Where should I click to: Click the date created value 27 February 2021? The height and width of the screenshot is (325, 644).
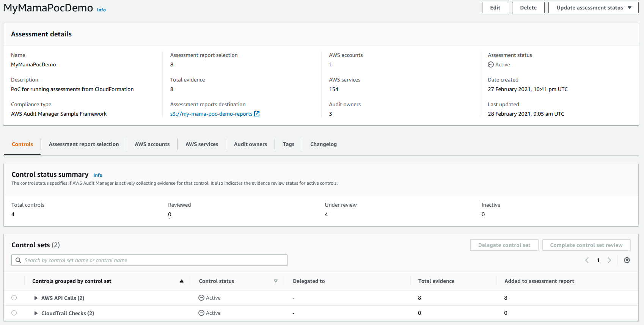coord(528,89)
